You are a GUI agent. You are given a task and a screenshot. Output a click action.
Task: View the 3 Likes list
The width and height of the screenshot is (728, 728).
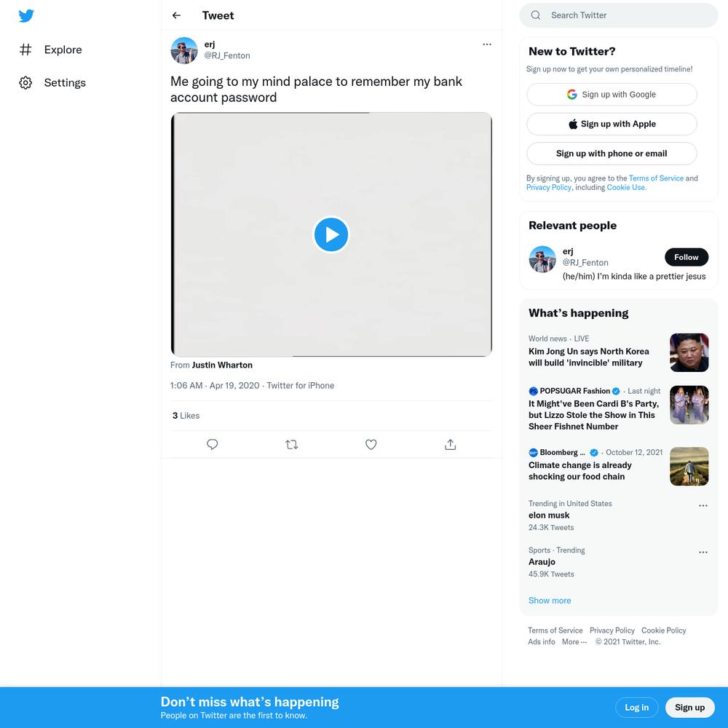tap(186, 416)
